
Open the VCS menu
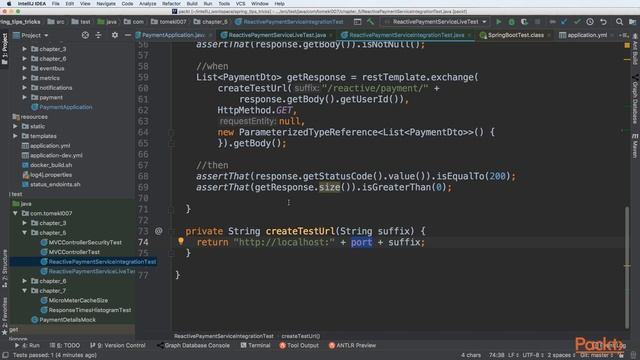[x=240, y=4]
